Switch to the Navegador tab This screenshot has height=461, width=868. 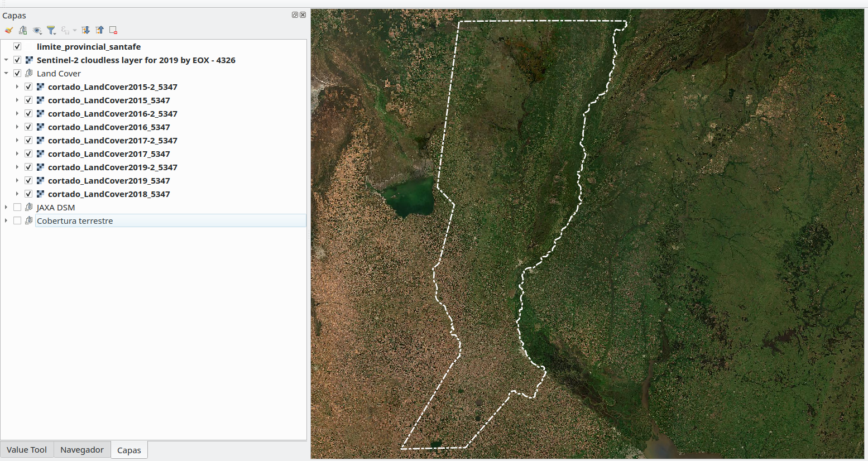[82, 450]
